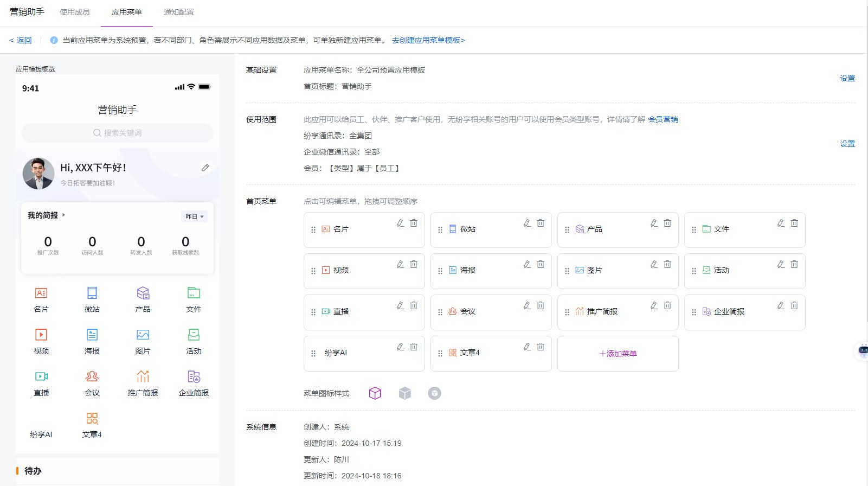Open the 通知配置 tab
Image resolution: width=868 pixels, height=486 pixels.
click(x=179, y=12)
